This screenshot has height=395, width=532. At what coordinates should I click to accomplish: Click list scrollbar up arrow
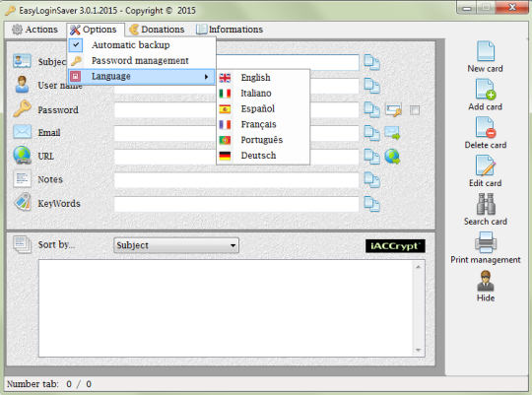tap(419, 267)
